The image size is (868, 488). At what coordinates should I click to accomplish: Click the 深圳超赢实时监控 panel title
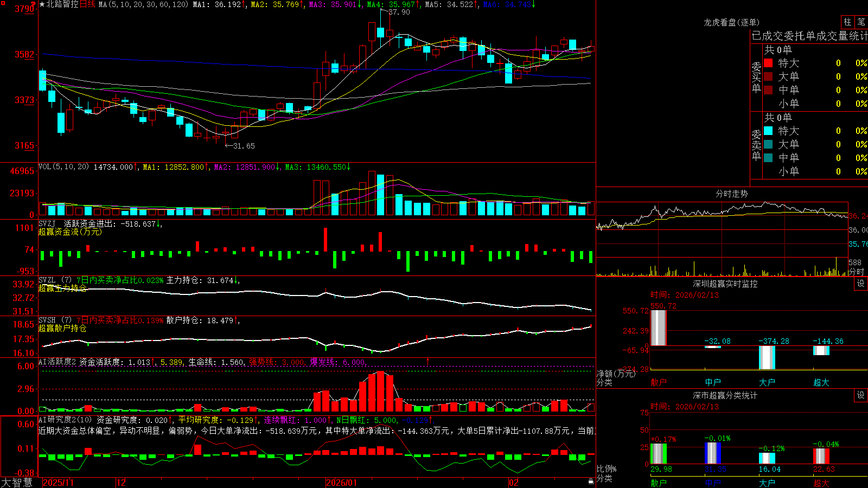click(x=725, y=284)
